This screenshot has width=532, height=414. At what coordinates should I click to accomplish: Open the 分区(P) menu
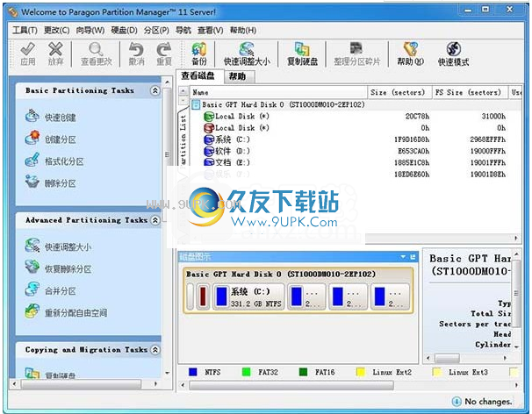[x=156, y=30]
